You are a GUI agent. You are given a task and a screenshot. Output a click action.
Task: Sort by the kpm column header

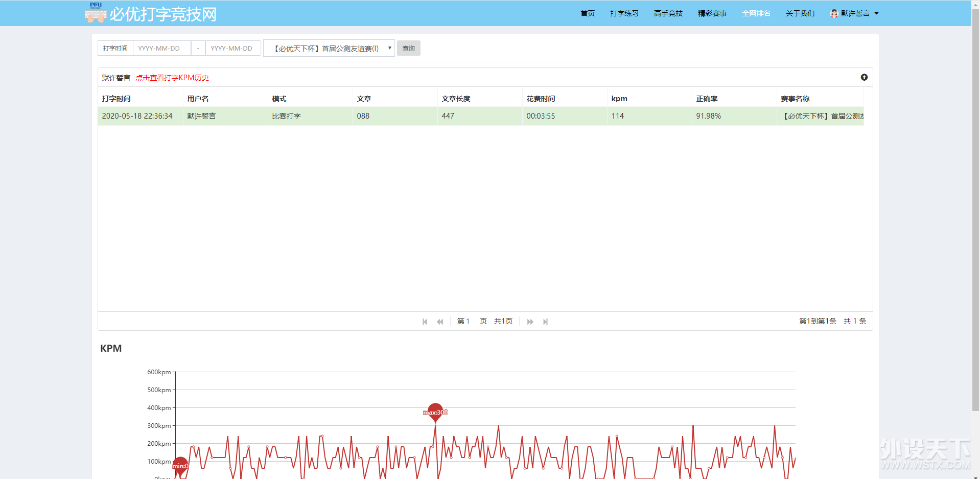point(649,99)
